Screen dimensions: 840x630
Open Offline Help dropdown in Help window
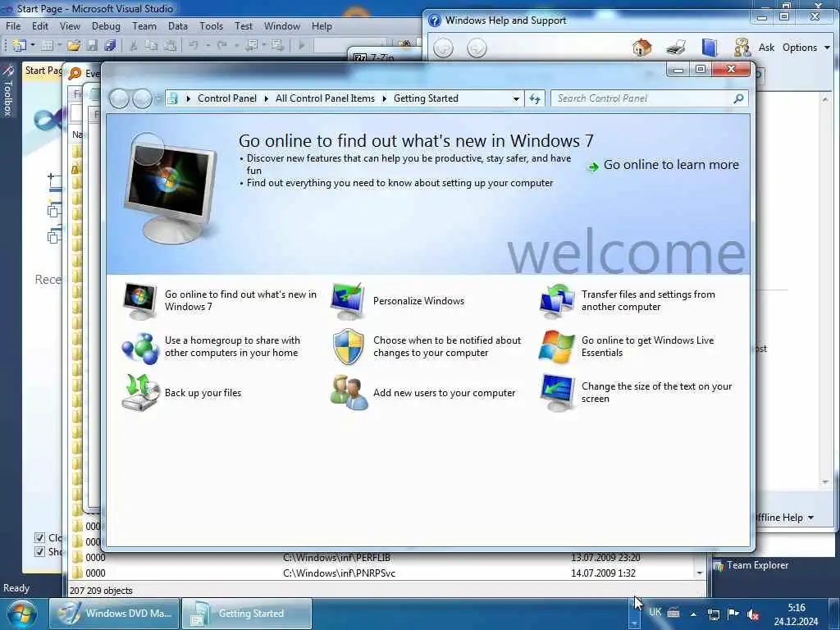pos(784,518)
